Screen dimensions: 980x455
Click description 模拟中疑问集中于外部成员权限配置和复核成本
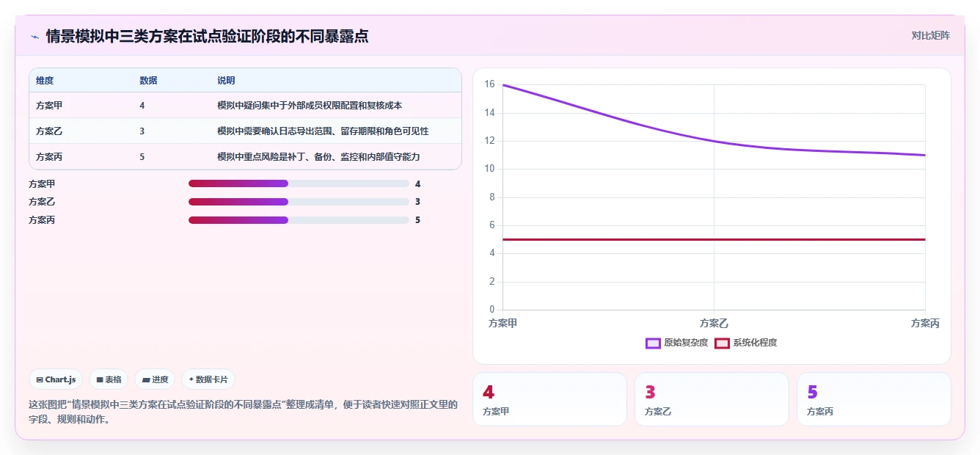pyautogui.click(x=310, y=106)
